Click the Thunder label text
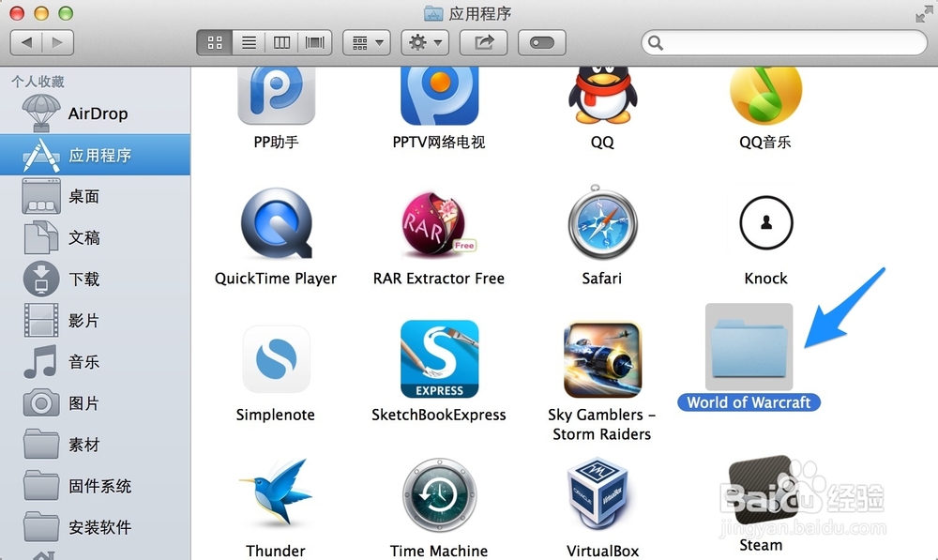 pyautogui.click(x=276, y=551)
